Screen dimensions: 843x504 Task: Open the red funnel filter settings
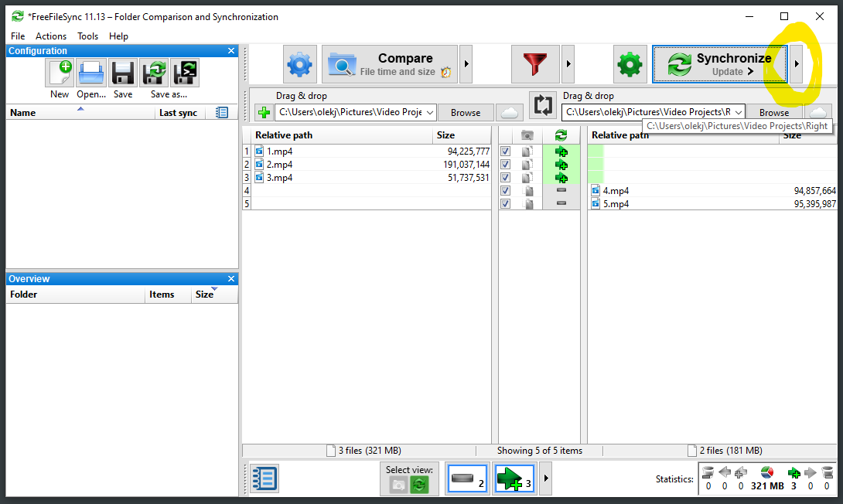tap(535, 64)
